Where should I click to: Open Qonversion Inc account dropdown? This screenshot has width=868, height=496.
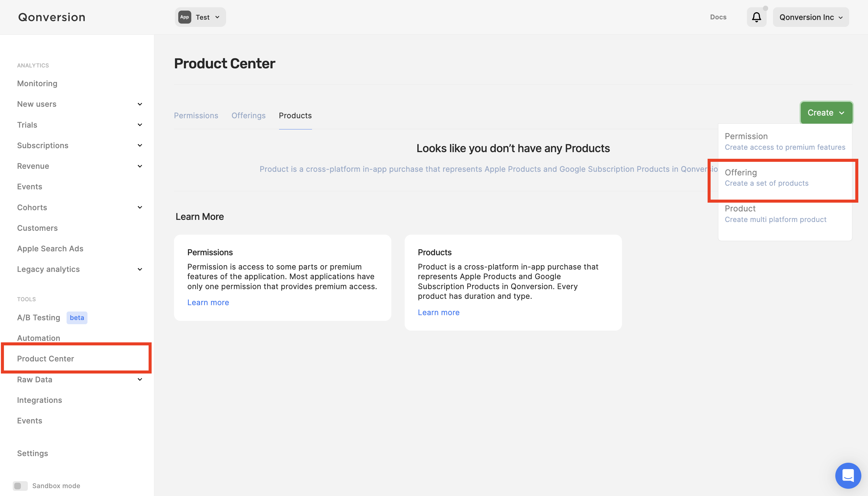[x=810, y=17]
